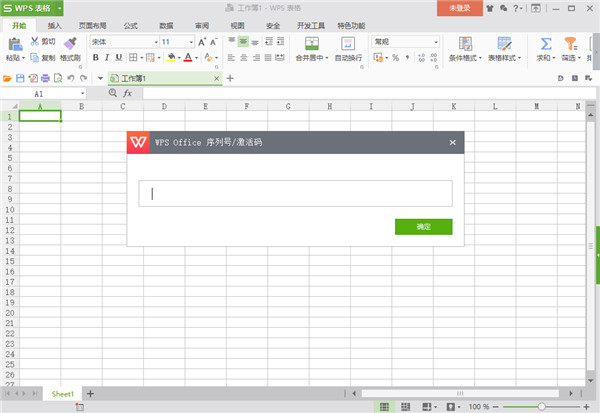Click the green confirm button in dialog
Viewport: 600px width, 413px height.
pyautogui.click(x=424, y=227)
